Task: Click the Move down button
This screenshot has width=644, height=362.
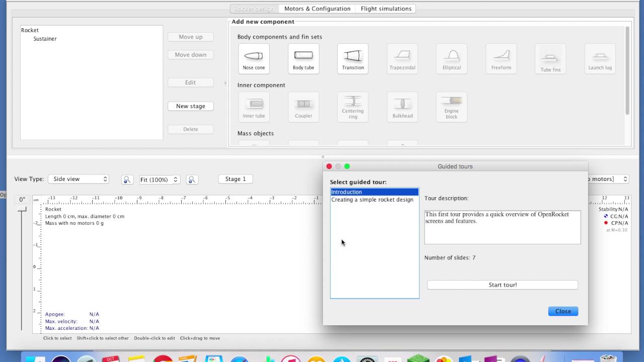Action: [191, 55]
